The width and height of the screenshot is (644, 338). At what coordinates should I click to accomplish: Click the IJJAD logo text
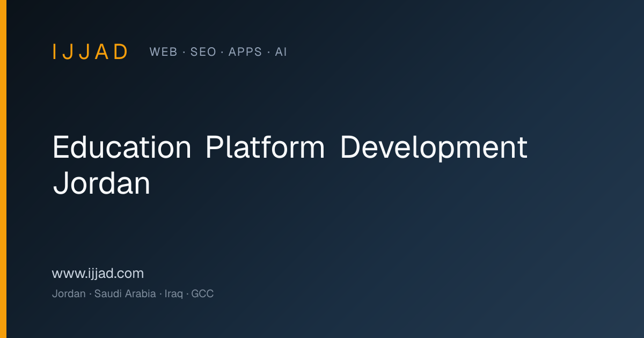[x=90, y=52]
